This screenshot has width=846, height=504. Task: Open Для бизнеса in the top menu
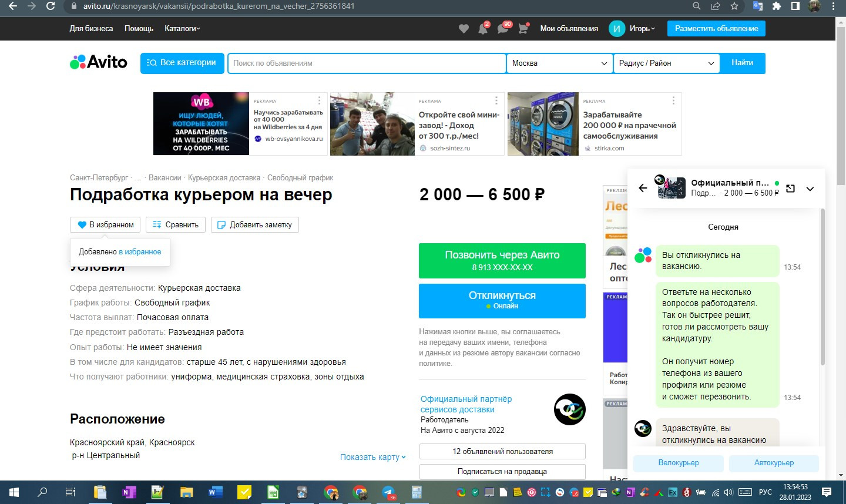click(91, 29)
